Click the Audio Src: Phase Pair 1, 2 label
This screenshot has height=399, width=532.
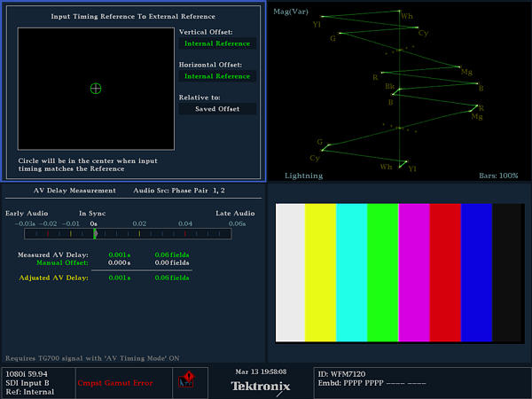coord(179,191)
